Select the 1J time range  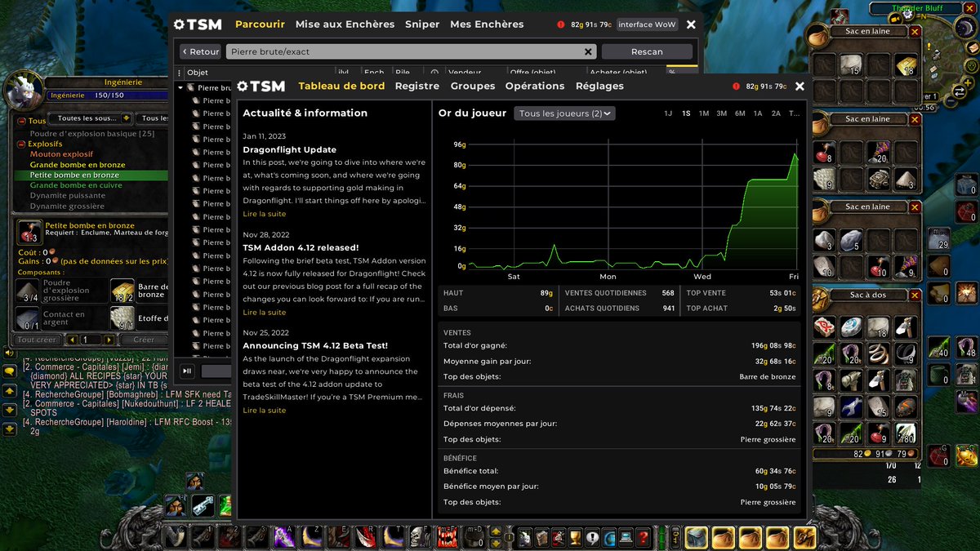(x=668, y=113)
